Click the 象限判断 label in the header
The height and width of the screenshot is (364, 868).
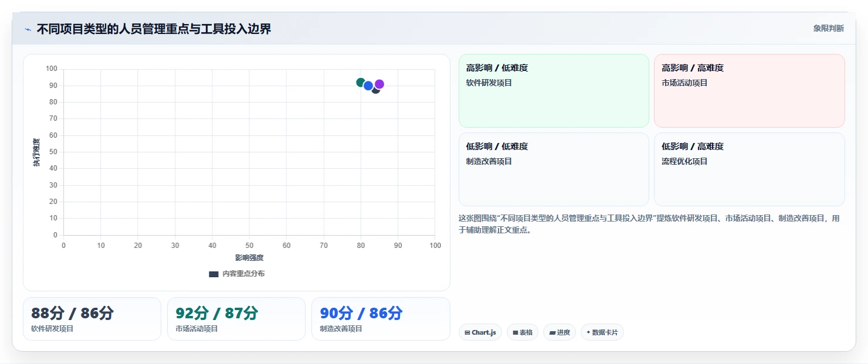(828, 28)
